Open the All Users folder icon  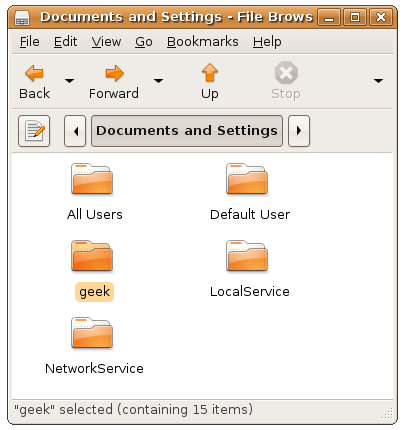92,179
